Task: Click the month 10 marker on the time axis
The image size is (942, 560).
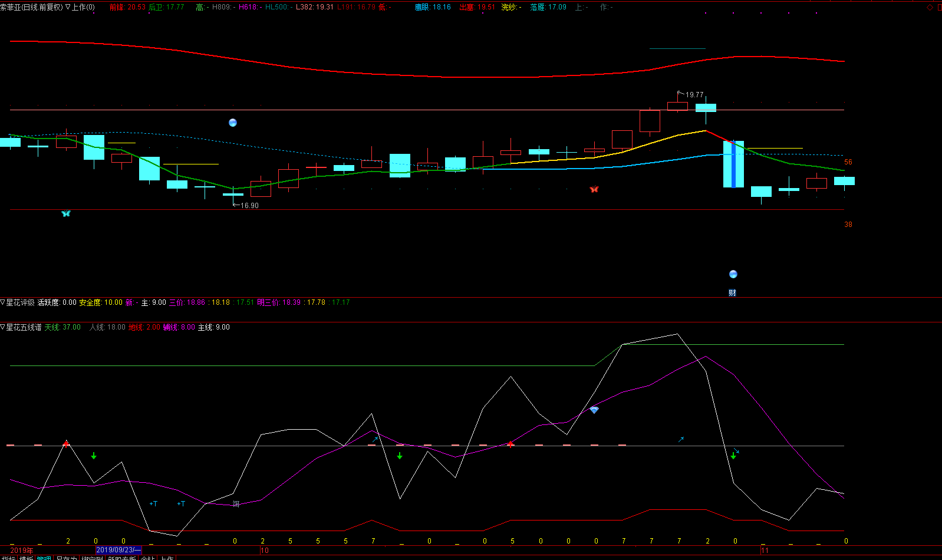Action: tap(265, 551)
